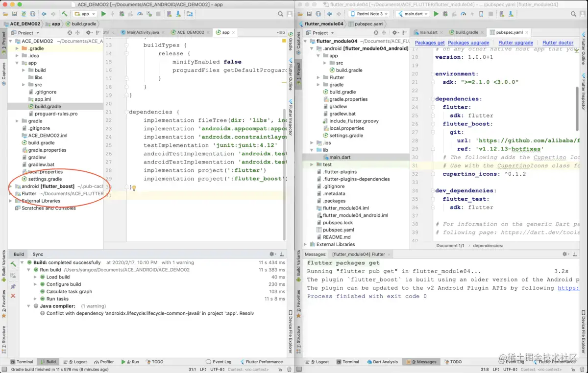Collapse the Run build node
588x373 pixels.
[x=29, y=270]
